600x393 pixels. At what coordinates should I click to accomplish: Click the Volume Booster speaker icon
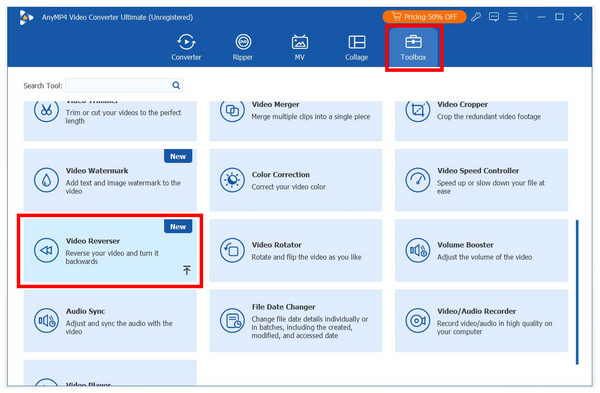pos(418,250)
